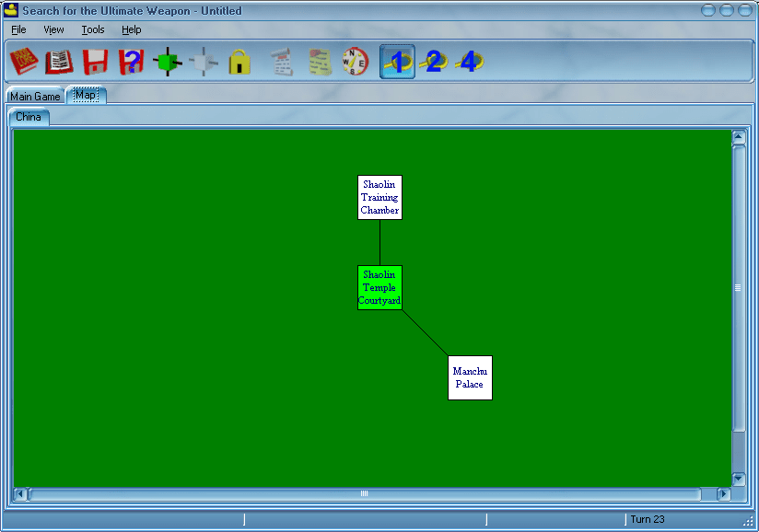
Task: Toggle the zoom level 2 button
Action: 433,63
